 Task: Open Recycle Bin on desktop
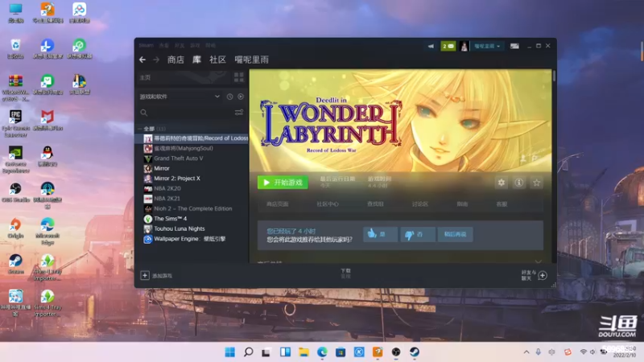point(15,48)
